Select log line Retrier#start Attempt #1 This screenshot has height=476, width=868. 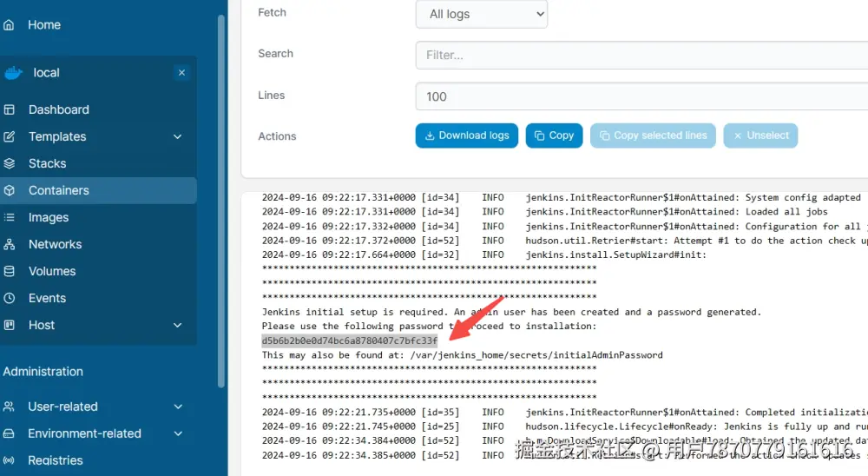565,241
